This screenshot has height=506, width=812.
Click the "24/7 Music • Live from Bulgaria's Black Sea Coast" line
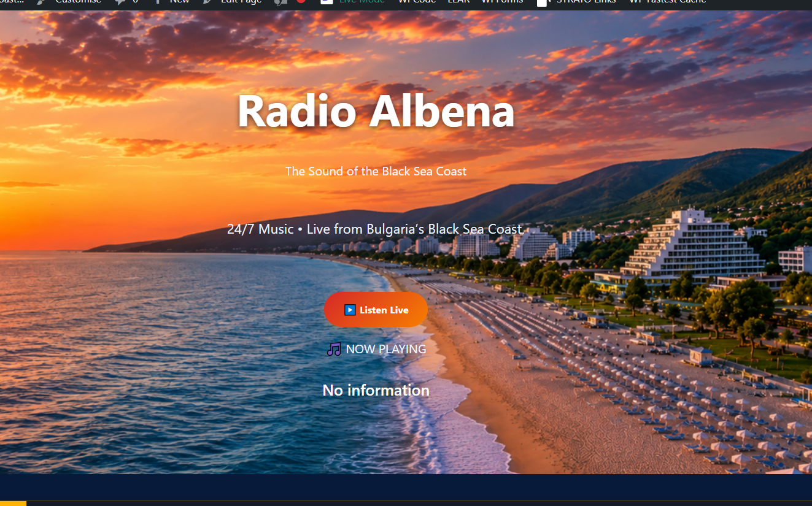pyautogui.click(x=374, y=229)
